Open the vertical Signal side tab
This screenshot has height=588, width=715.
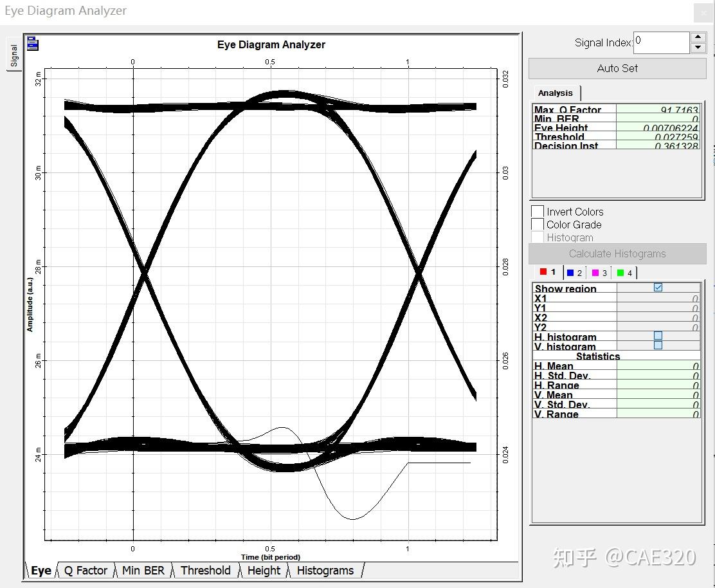coord(14,55)
